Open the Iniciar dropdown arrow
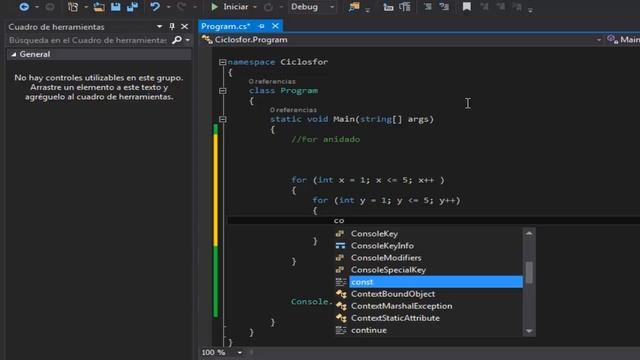 255,7
